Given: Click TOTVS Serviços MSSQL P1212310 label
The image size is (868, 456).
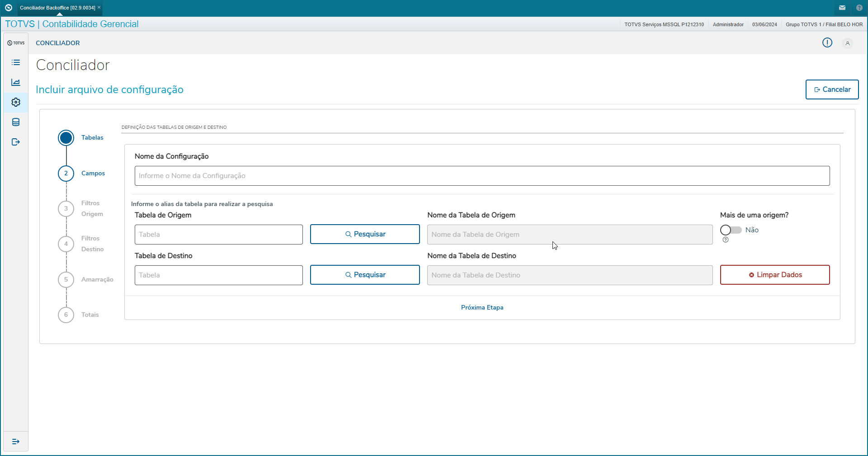Looking at the screenshot, I should (x=664, y=24).
